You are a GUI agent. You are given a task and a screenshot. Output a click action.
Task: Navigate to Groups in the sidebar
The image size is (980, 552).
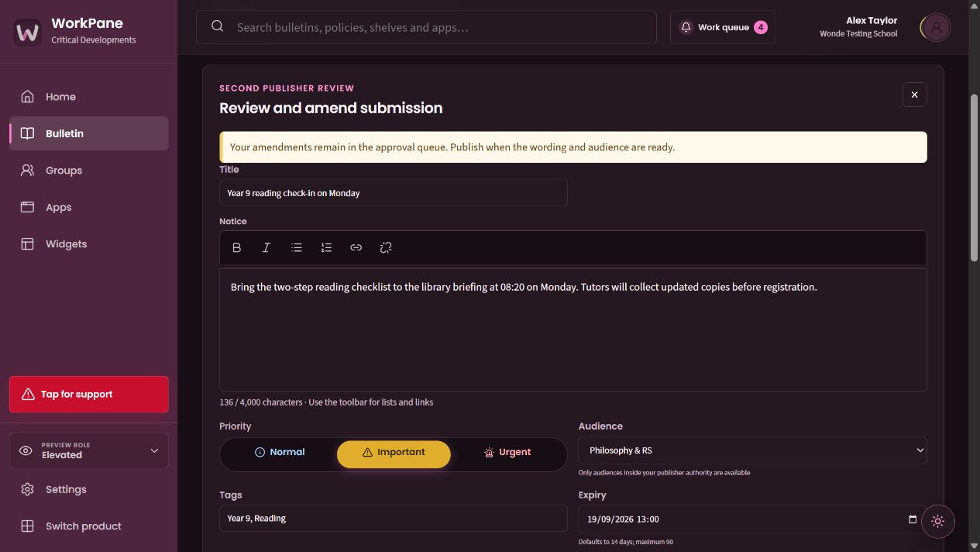tap(89, 171)
